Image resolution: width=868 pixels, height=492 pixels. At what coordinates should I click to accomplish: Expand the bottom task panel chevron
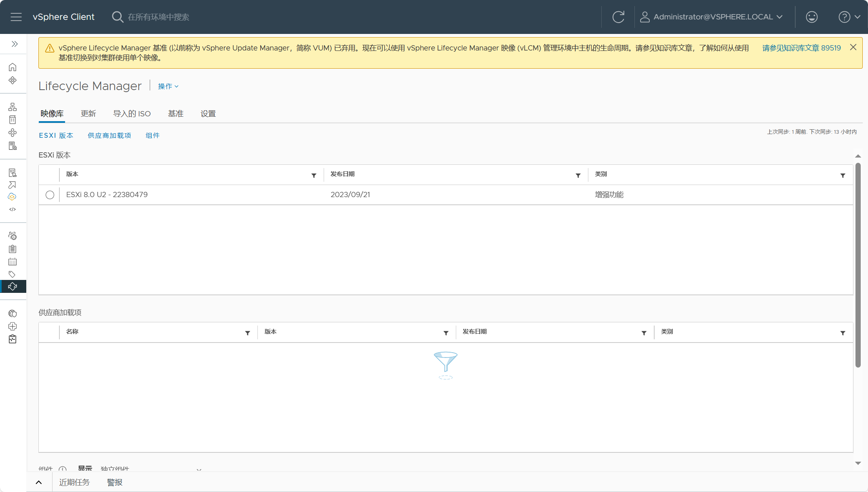coord(39,482)
